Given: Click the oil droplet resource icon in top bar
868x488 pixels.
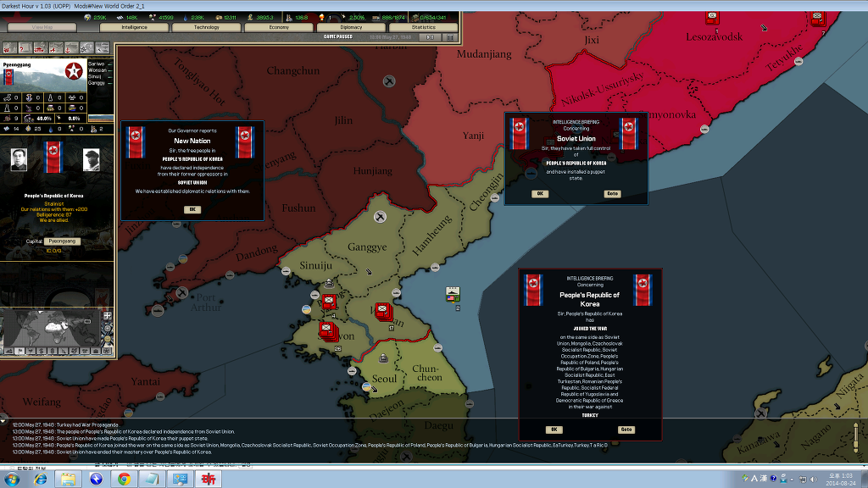Looking at the screenshot, I should click(x=186, y=18).
